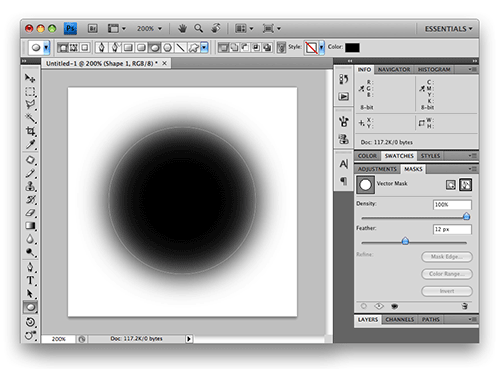Close the Untitled-1 document tab
This screenshot has width=500, height=369.
coord(164,63)
